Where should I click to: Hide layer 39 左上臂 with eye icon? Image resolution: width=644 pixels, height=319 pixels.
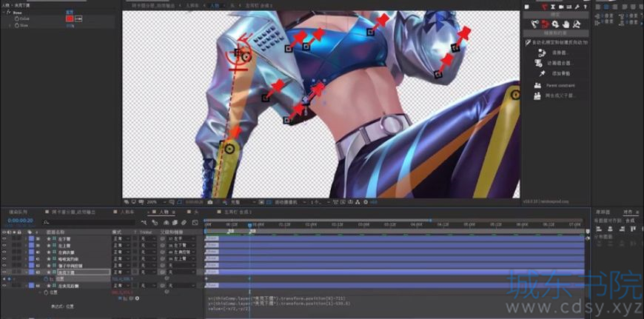[x=4, y=245]
